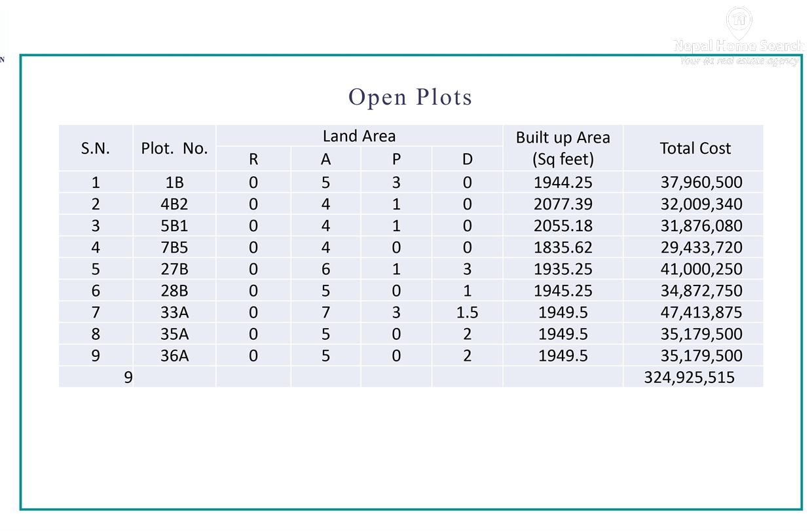Click the 1.5 value in D column
Screen dimensions: 812x531
click(467, 312)
